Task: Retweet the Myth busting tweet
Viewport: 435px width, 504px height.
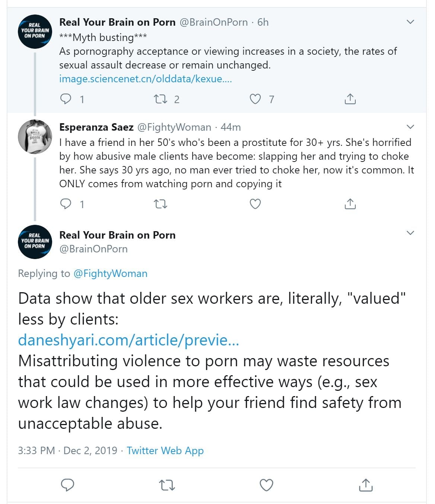Action: coord(161,99)
